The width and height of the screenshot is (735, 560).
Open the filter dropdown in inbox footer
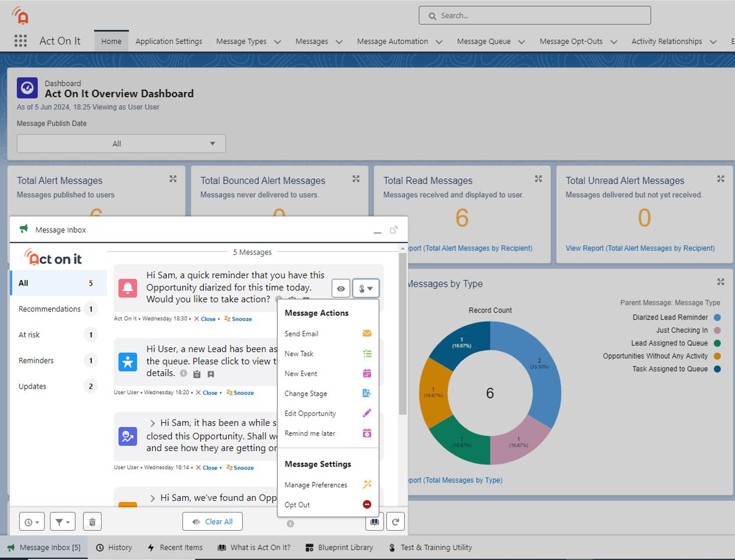[x=62, y=522]
